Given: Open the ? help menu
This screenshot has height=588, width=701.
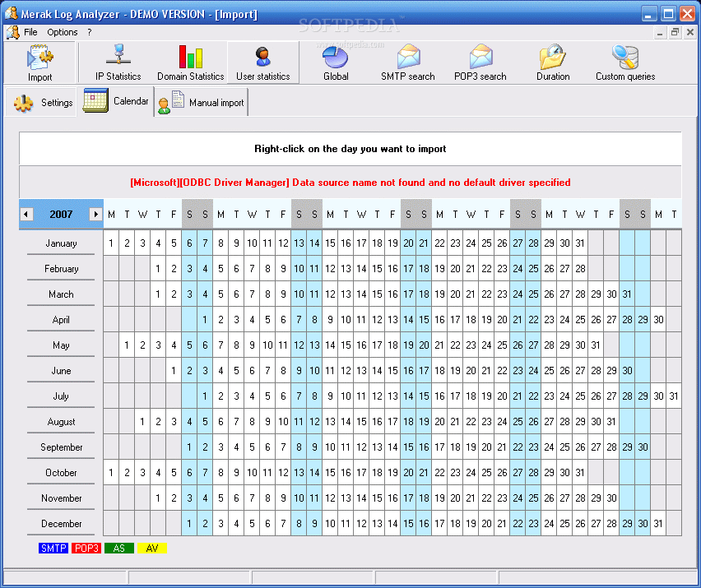Looking at the screenshot, I should (90, 32).
